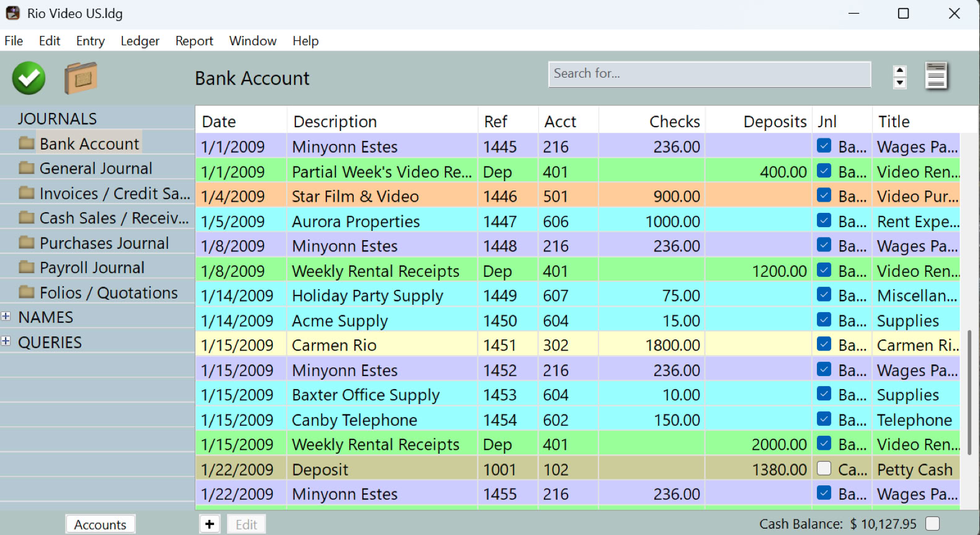This screenshot has height=535, width=980.
Task: Open the brown ledger folder icon
Action: 81,78
